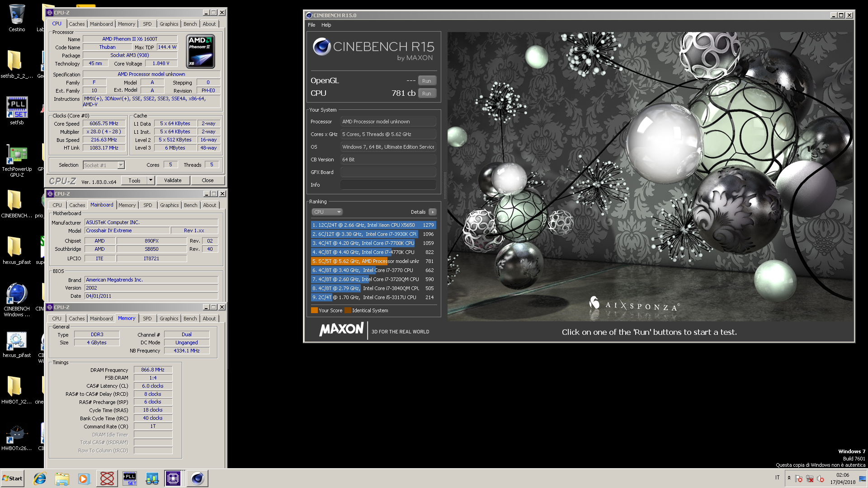Image resolution: width=868 pixels, height=488 pixels.
Task: Launch the setfsb PLL SET desktop shortcut
Action: 17,111
